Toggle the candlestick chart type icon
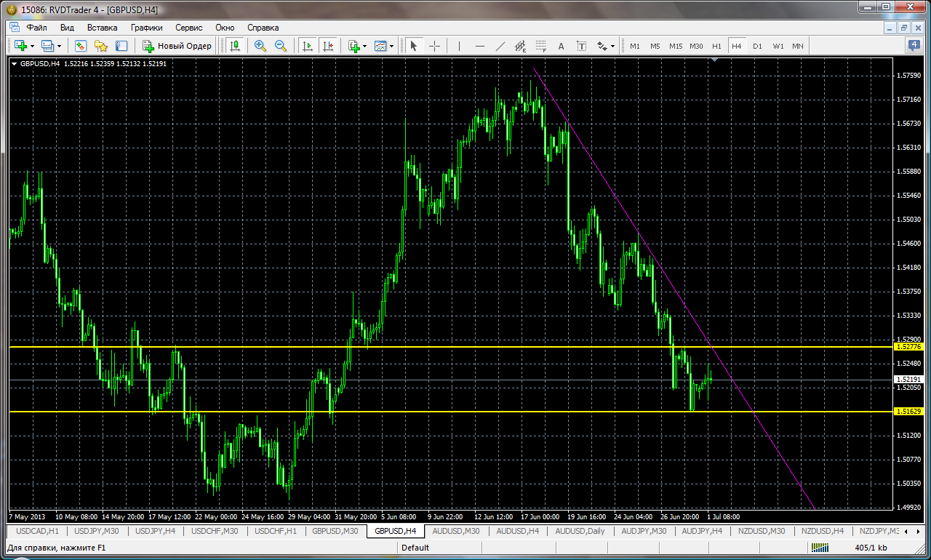Viewport: 931px width, 560px height. pyautogui.click(x=234, y=46)
